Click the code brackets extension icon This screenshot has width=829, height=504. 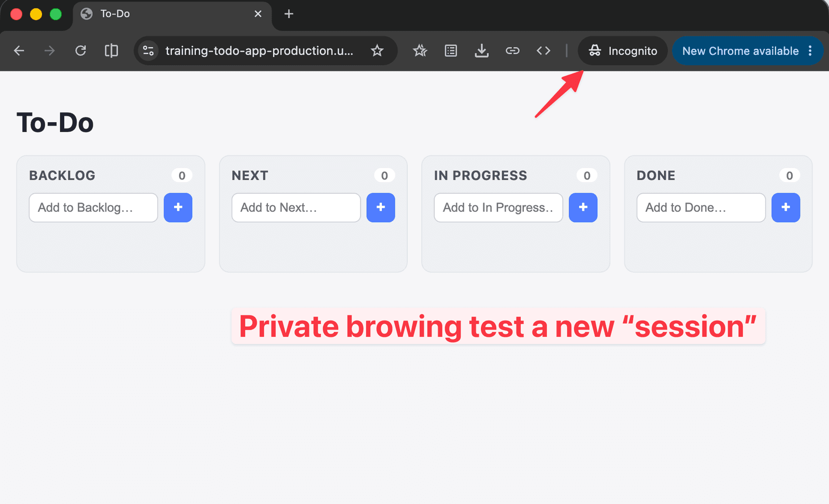click(544, 51)
